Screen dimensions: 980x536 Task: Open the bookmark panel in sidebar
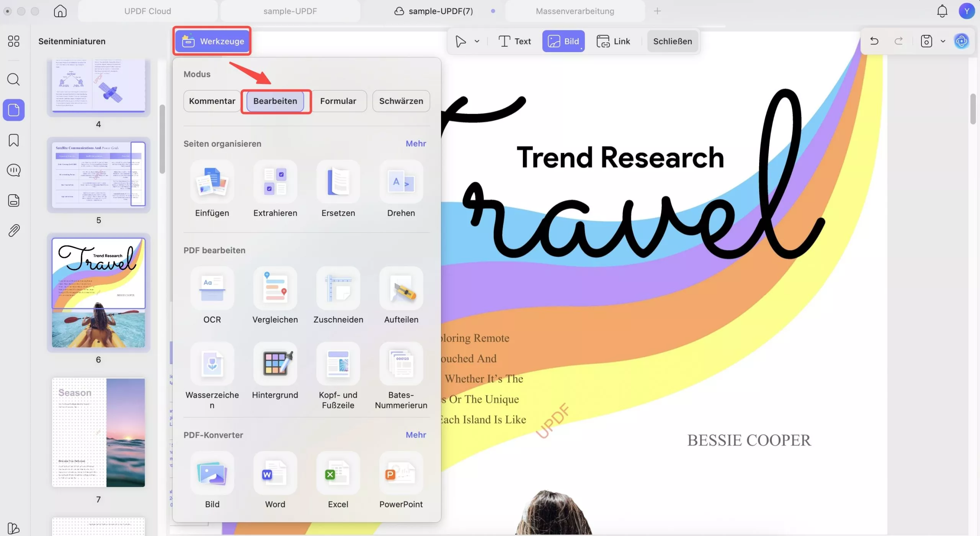pos(14,140)
